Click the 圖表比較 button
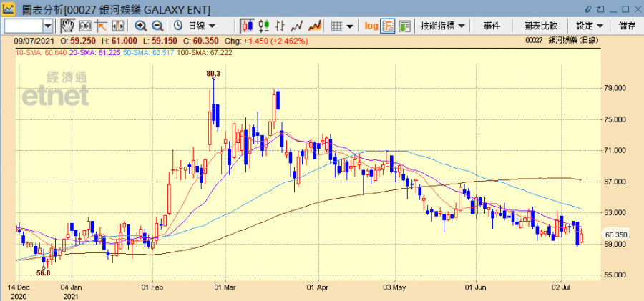This screenshot has width=644, height=301. [x=540, y=26]
